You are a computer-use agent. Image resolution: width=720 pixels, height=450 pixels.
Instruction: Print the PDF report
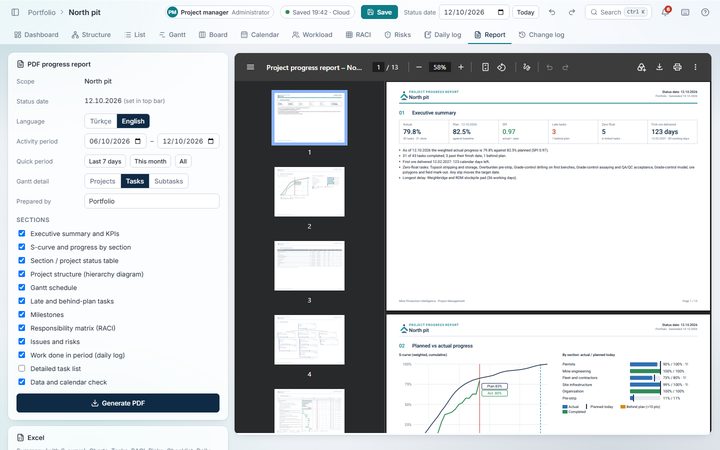tap(677, 67)
